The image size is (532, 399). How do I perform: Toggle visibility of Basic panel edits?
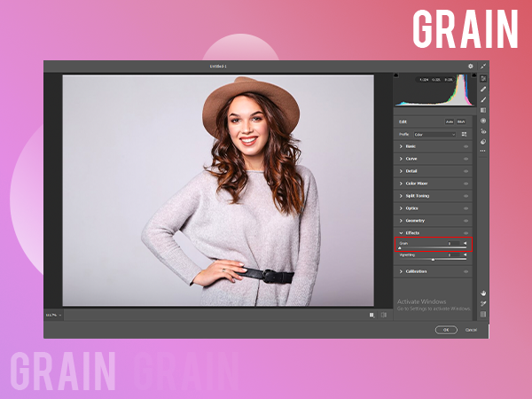pos(465,146)
